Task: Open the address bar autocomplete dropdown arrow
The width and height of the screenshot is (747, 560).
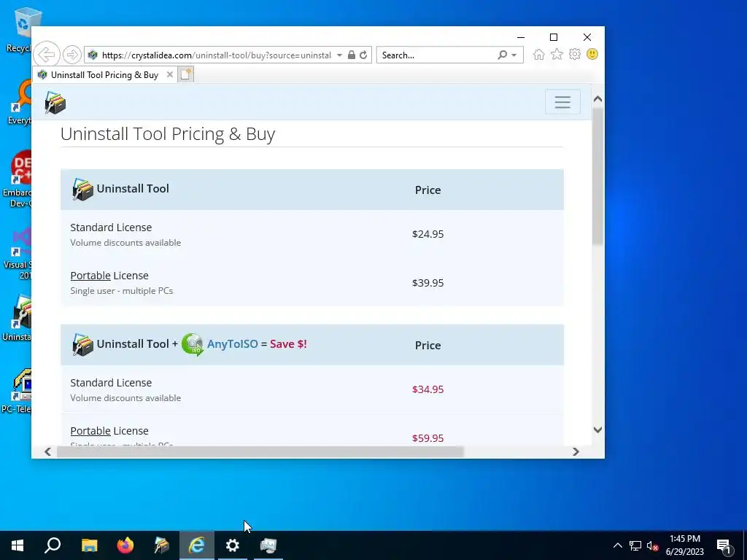Action: point(339,55)
